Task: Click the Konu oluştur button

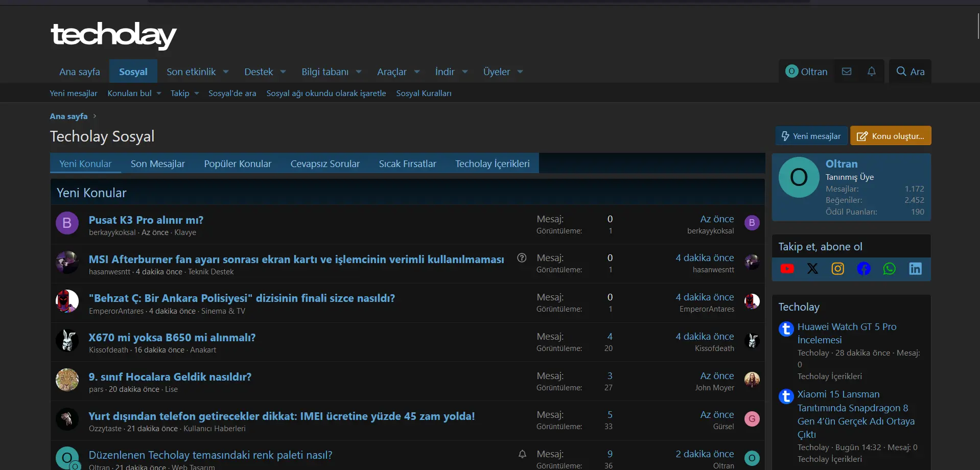Action: [x=891, y=136]
